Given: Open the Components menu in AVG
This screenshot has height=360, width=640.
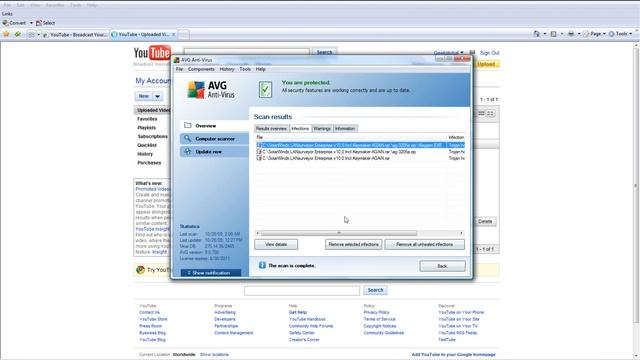Looking at the screenshot, I should [x=201, y=69].
